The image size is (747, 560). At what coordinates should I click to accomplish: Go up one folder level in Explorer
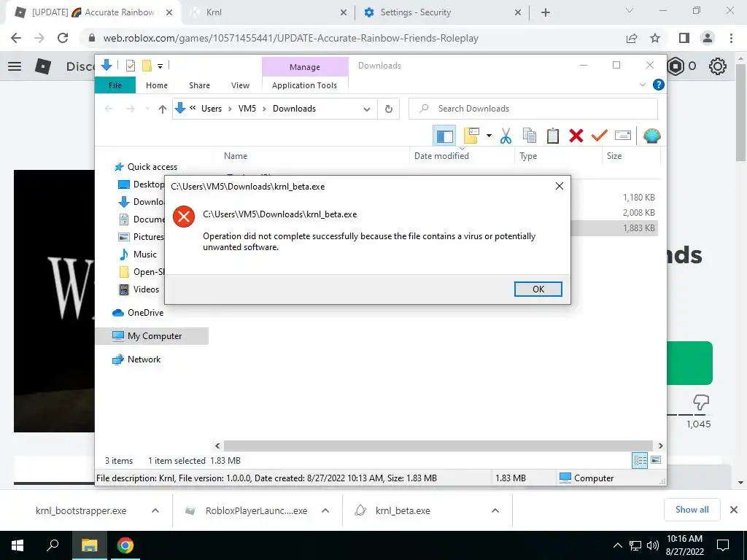[163, 109]
